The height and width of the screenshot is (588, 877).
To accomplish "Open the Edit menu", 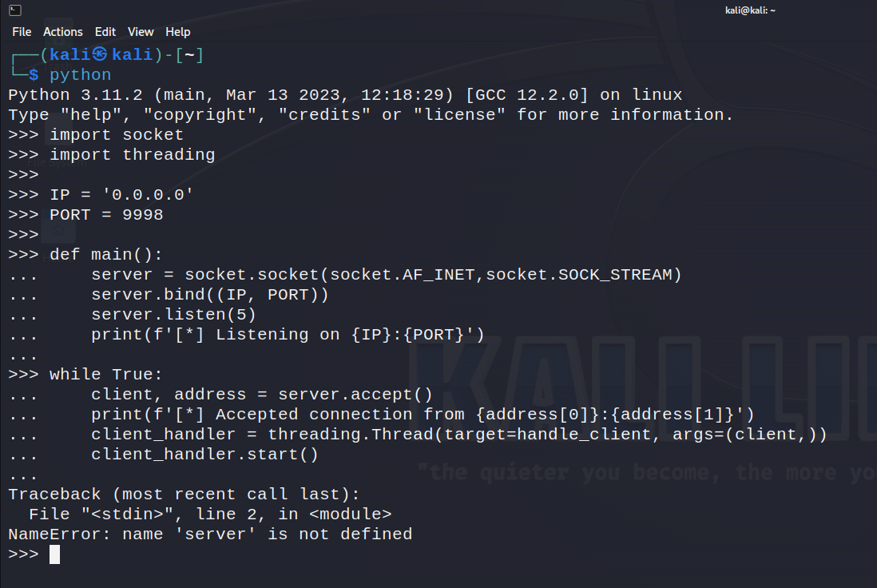I will 105,32.
